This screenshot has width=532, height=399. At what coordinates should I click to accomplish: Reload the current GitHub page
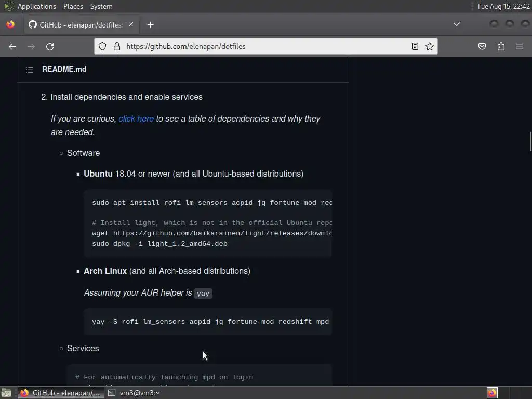point(50,46)
